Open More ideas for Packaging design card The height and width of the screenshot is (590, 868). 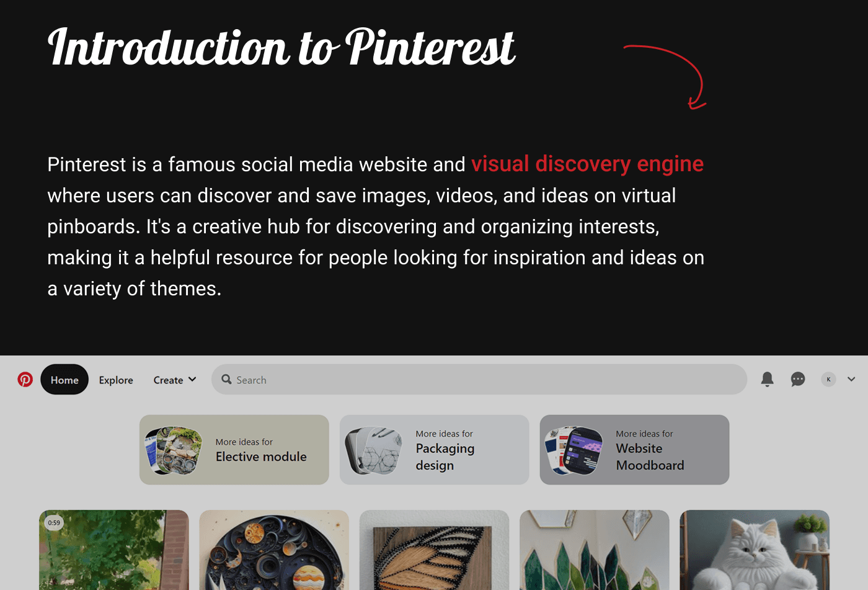tap(435, 450)
